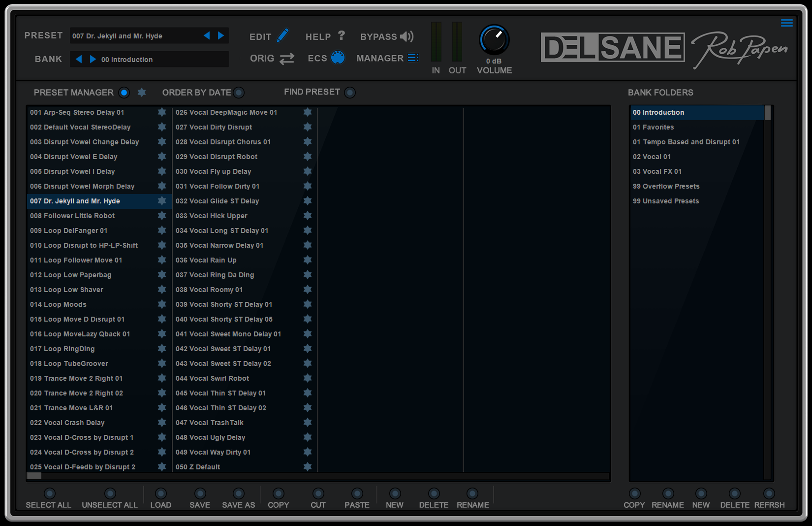Click the PASTE button

[357, 493]
